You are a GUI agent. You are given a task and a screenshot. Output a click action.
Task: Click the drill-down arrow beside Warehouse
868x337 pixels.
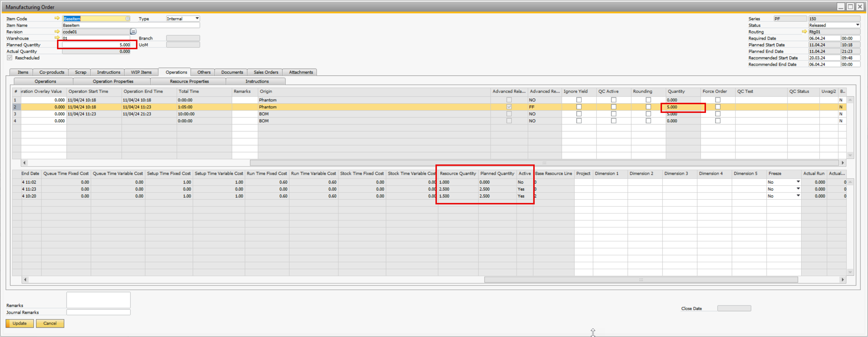[57, 38]
